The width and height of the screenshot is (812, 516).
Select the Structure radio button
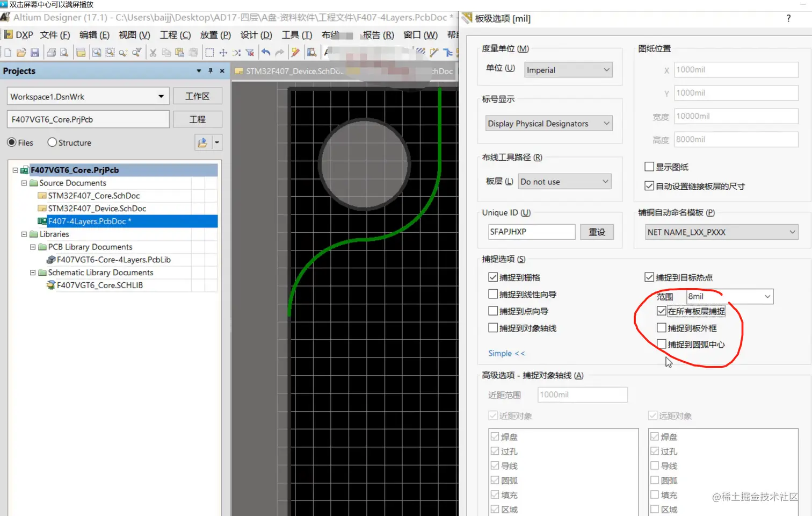click(x=52, y=142)
